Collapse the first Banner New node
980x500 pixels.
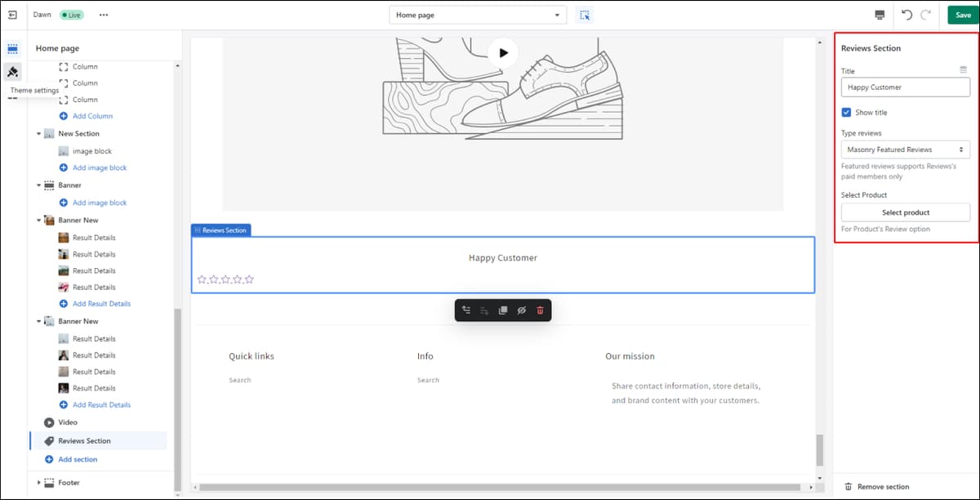coord(38,221)
